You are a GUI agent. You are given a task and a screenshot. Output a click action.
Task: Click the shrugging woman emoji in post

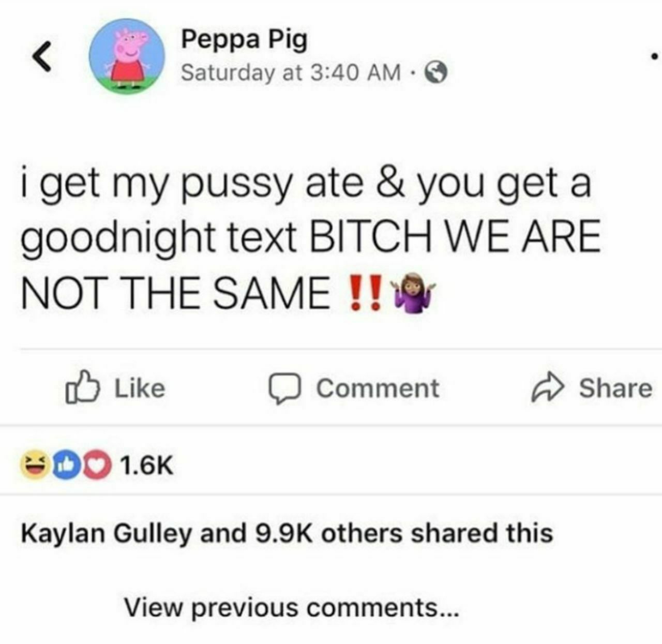click(413, 293)
